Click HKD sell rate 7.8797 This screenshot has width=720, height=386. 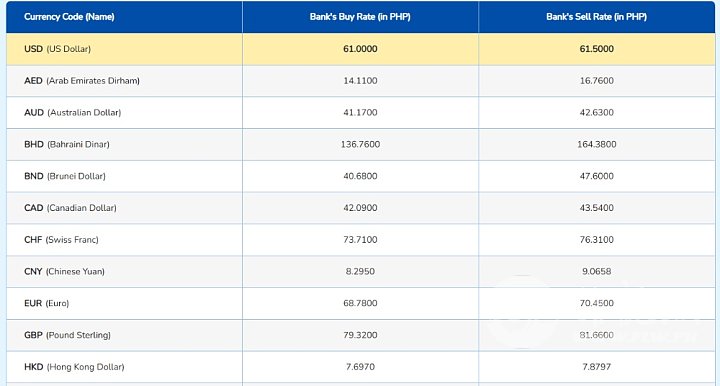coord(596,367)
